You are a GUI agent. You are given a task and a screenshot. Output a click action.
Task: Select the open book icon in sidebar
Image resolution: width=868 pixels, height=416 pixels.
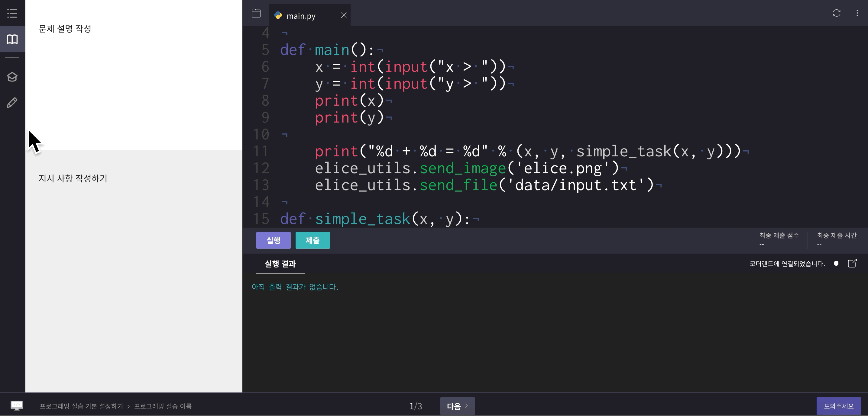(12, 39)
